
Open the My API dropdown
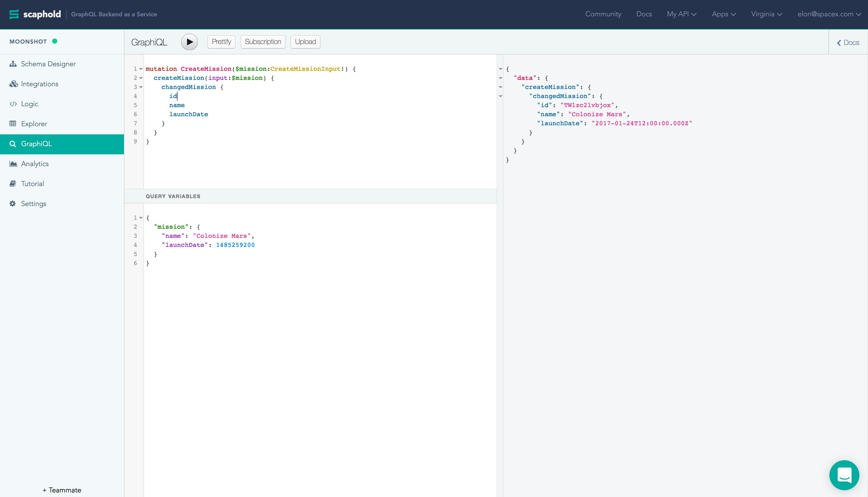coord(681,14)
